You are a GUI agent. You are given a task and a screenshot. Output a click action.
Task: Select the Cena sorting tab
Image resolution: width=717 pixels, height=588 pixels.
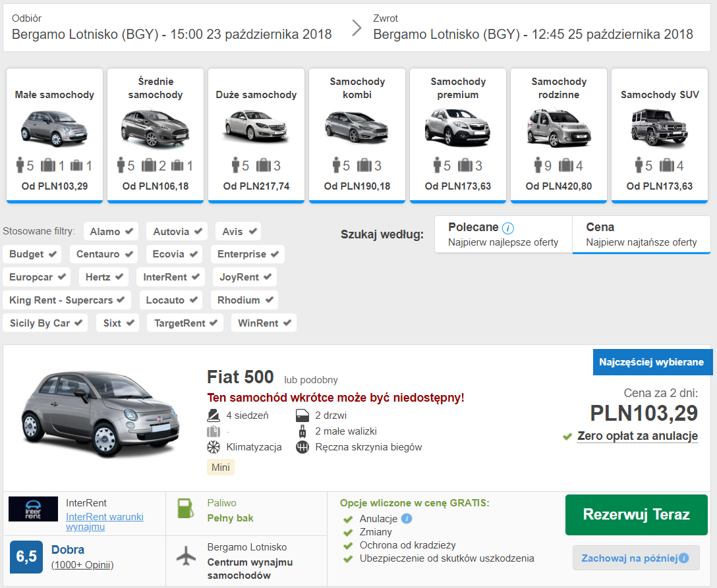pyautogui.click(x=641, y=234)
